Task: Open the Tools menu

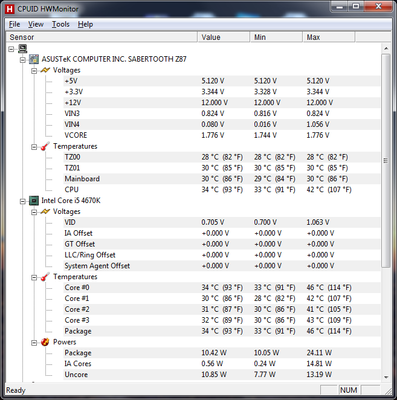Action: [61, 24]
